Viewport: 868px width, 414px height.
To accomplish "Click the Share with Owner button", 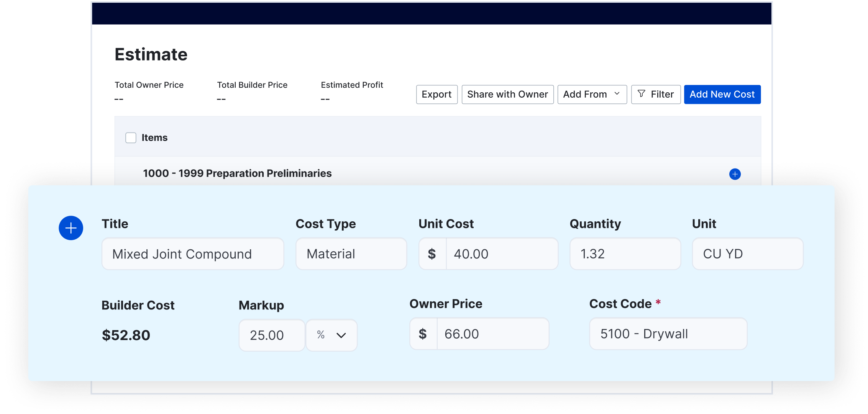I will coord(507,94).
